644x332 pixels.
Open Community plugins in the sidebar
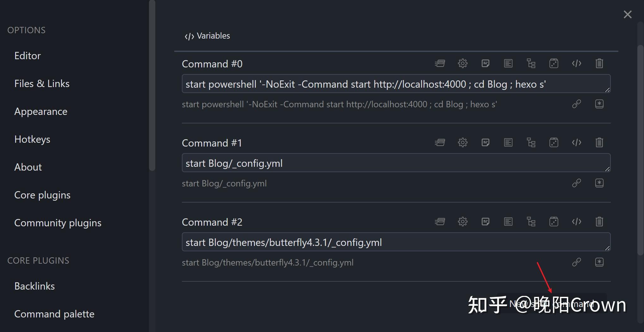58,223
